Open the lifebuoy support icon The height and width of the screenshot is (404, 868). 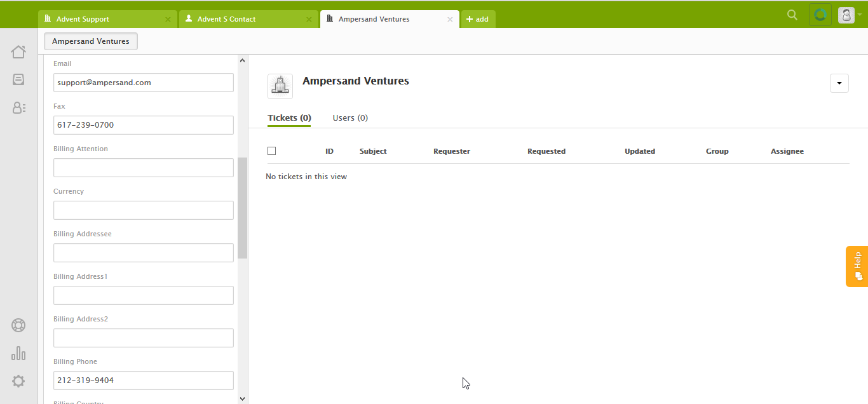click(18, 325)
